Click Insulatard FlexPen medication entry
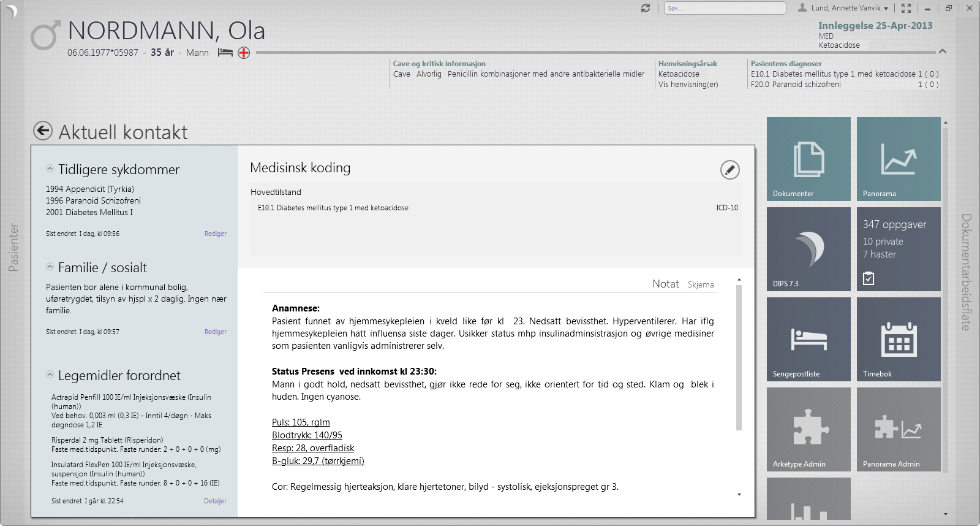The width and height of the screenshot is (980, 526). coord(135,474)
